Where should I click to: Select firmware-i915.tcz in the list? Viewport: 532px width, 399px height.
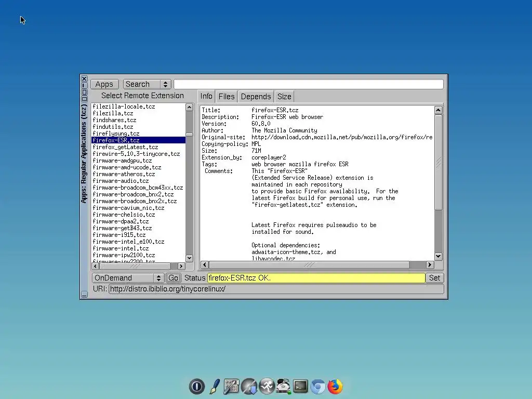tap(138, 235)
